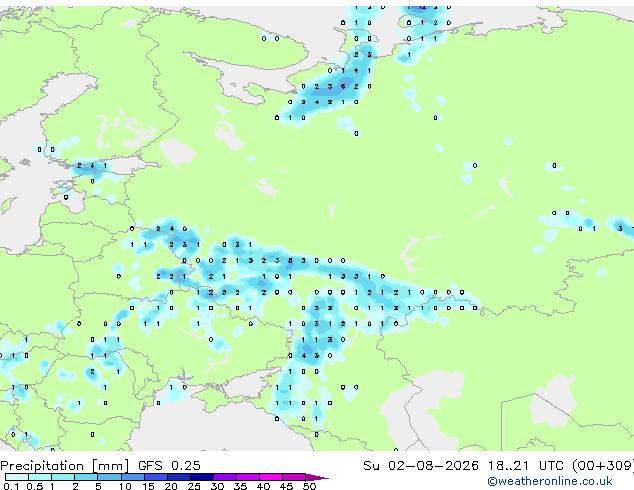Image resolution: width=634 pixels, height=490 pixels.
Task: Click the '30' legend value label
Action: (217, 486)
